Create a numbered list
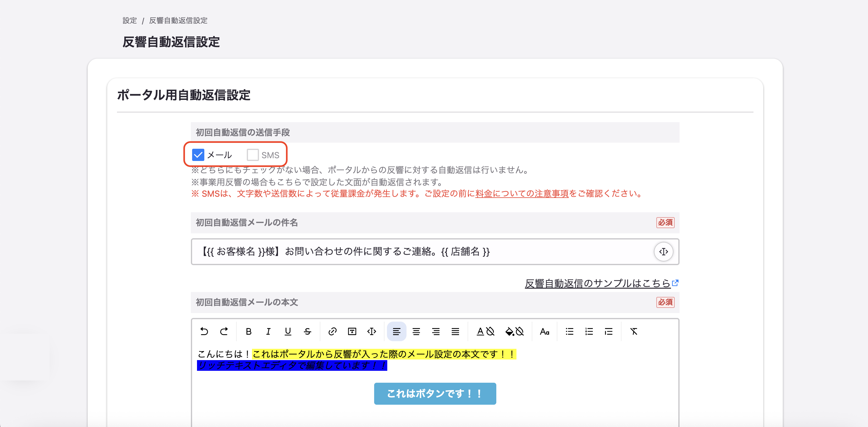The height and width of the screenshot is (427, 868). [589, 331]
